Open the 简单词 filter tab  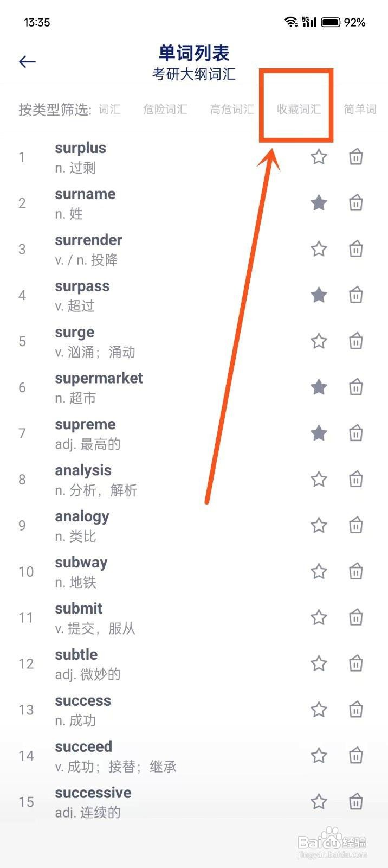pos(360,109)
